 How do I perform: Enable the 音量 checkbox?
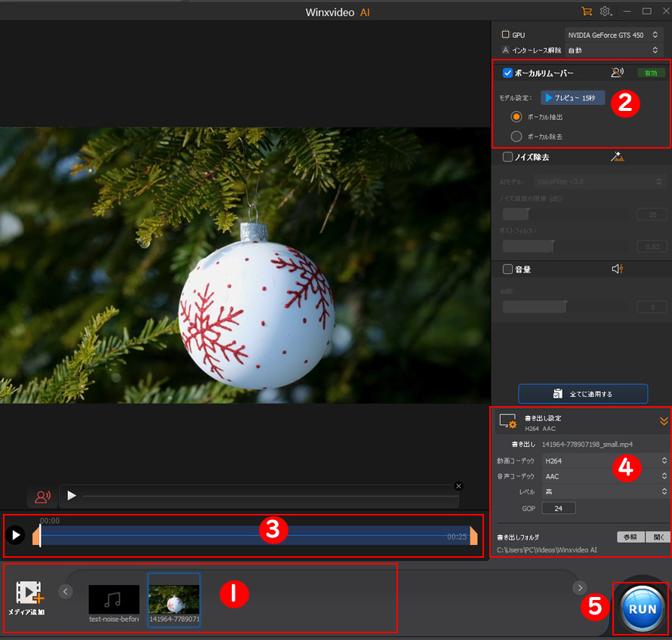click(x=508, y=269)
